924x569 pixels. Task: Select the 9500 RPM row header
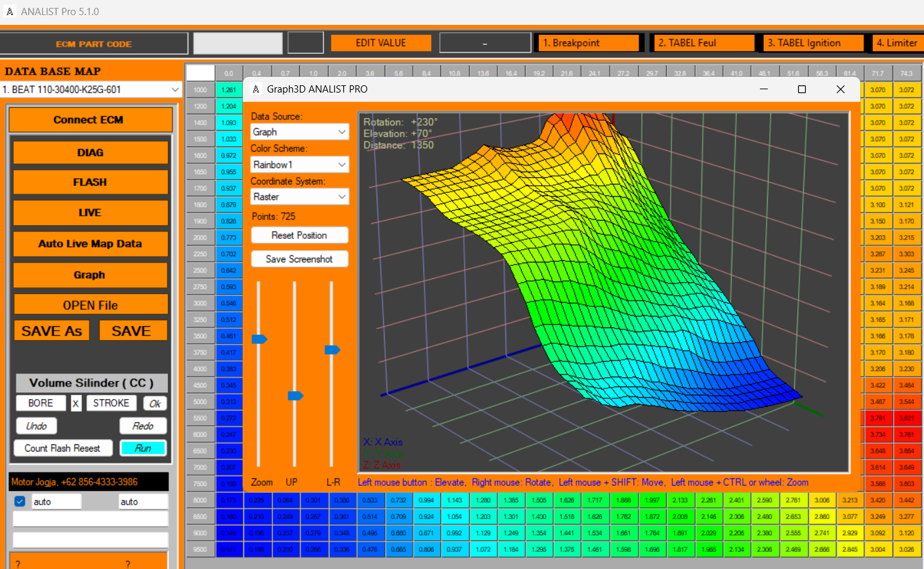(x=200, y=549)
